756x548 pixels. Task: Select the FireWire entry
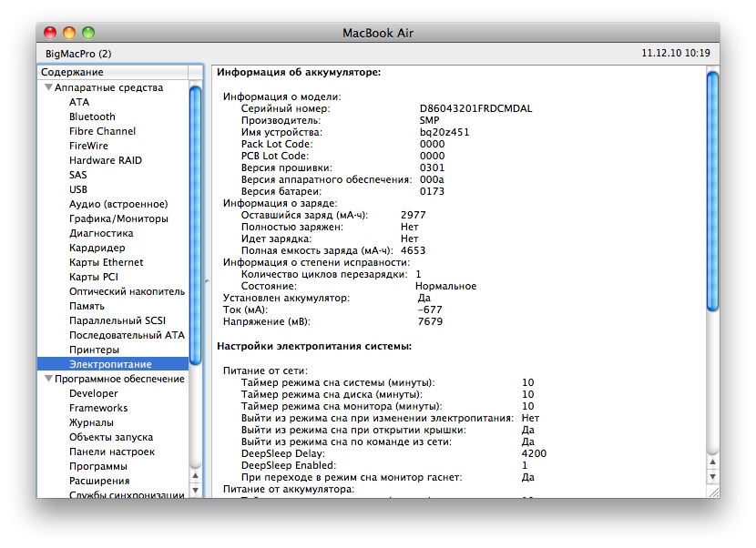click(88, 146)
